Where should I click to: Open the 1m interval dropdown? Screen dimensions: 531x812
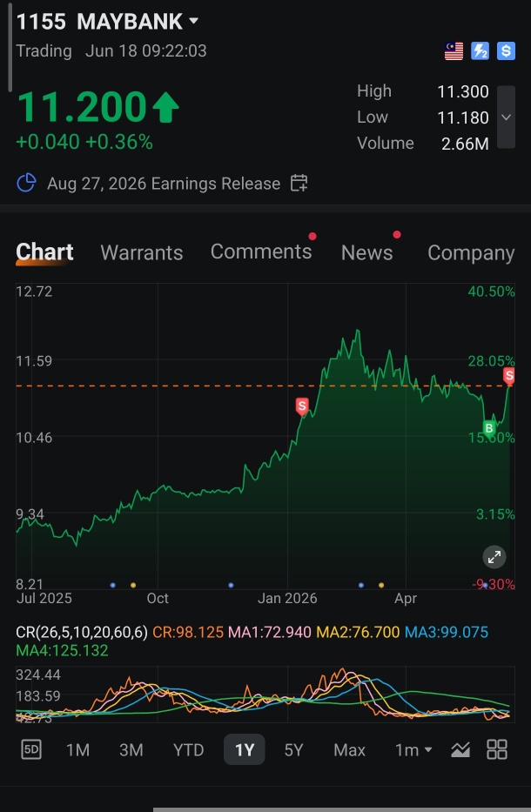click(x=413, y=750)
